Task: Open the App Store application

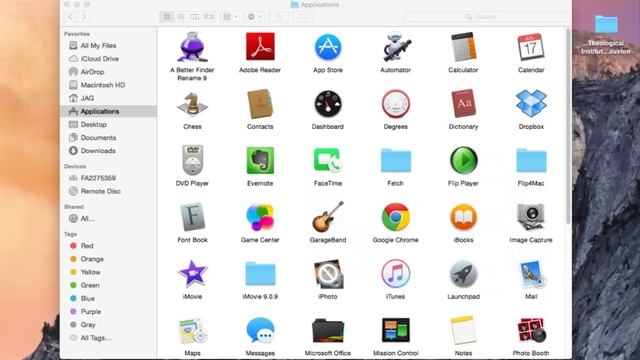Action: (x=328, y=47)
